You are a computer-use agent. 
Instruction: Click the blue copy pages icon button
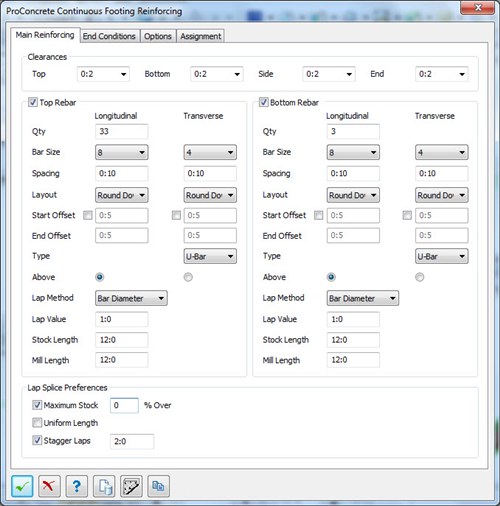click(x=159, y=486)
